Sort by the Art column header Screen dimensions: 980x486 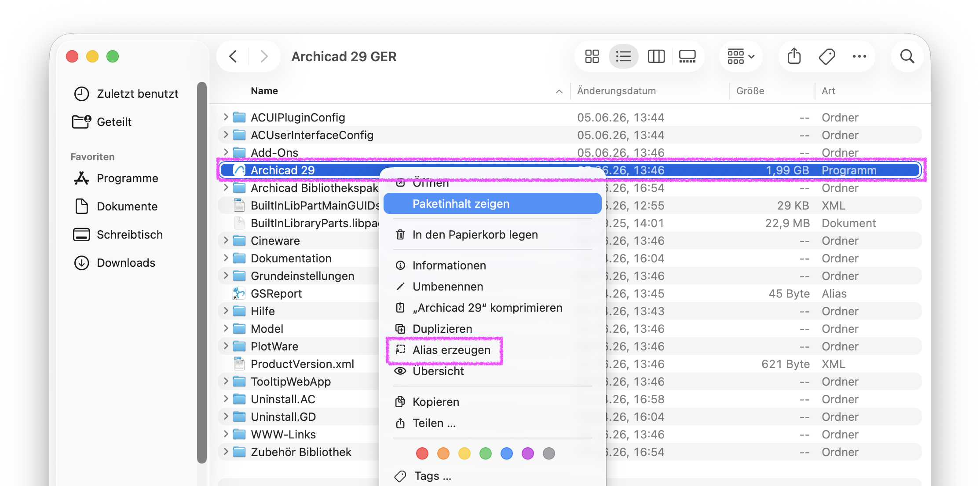[x=828, y=91]
